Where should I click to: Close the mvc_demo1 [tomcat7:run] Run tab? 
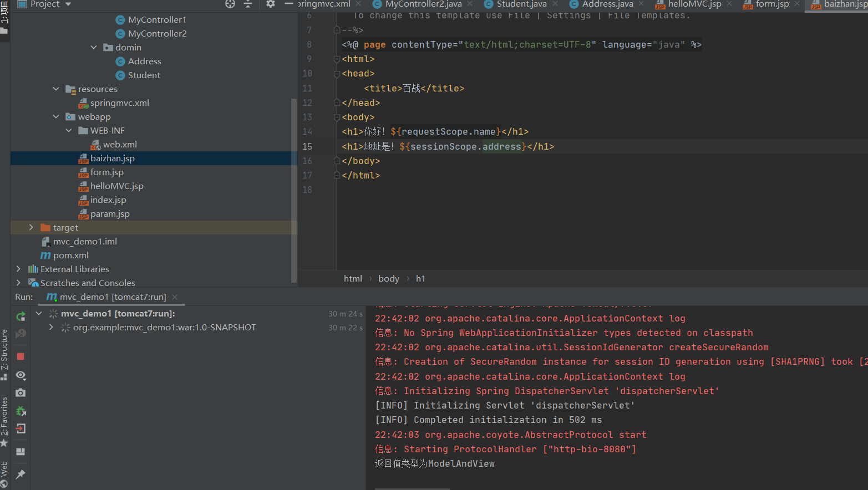[175, 297]
